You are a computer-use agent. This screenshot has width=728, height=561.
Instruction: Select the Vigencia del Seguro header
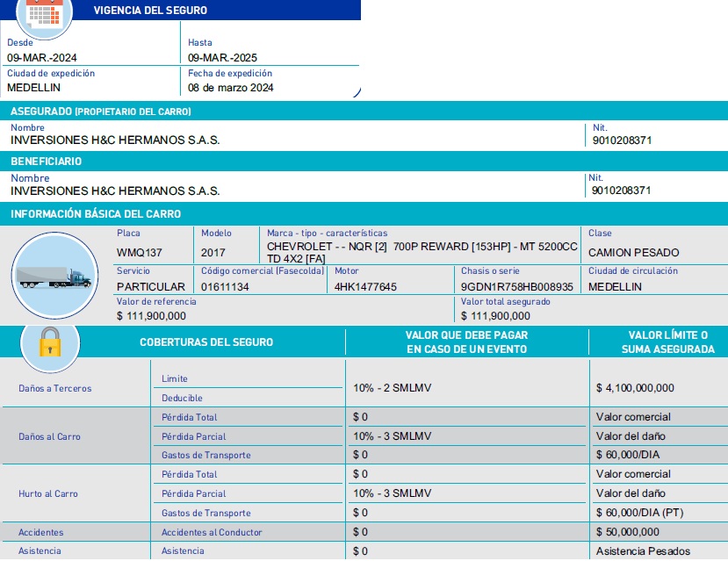[150, 11]
